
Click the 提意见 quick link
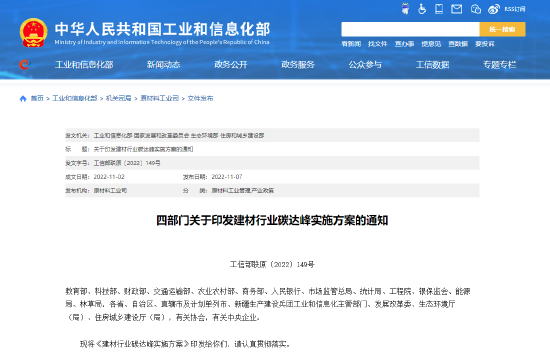click(431, 44)
